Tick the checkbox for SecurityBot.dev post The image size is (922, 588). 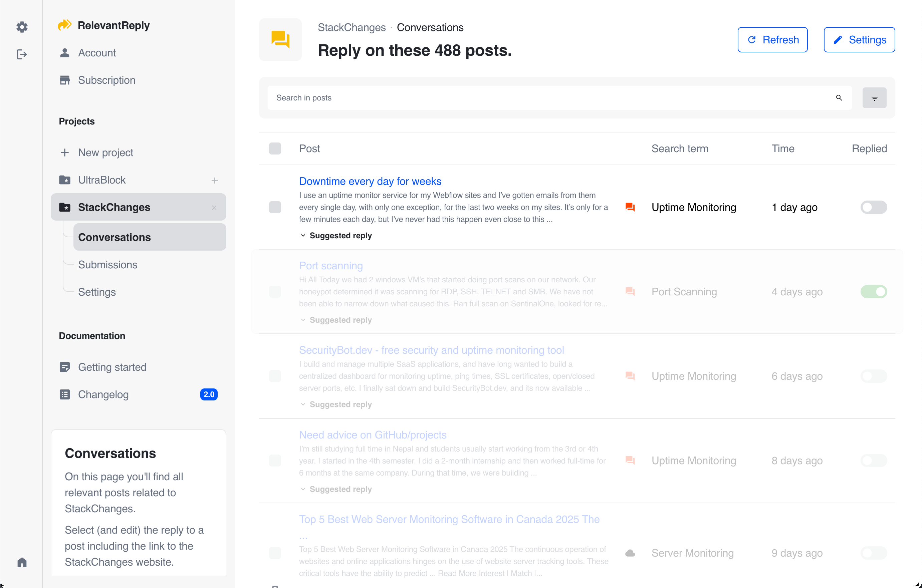click(275, 376)
